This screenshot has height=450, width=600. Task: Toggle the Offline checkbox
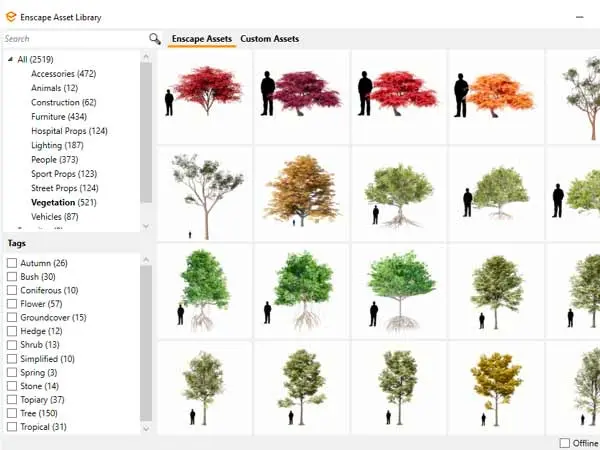(564, 443)
